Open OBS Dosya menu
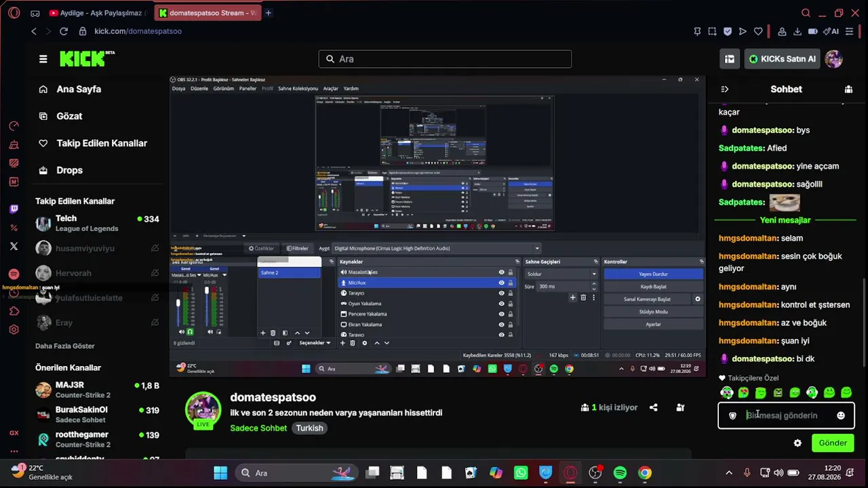Viewport: 868px width, 488px height. pos(178,89)
